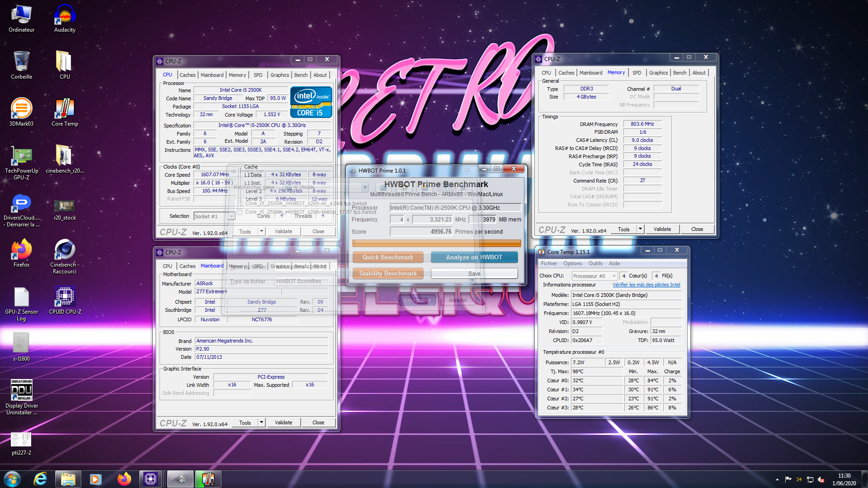Open Tools dropdown arrow in CPU-Z Memory window
The image size is (868, 488).
pyautogui.click(x=640, y=229)
